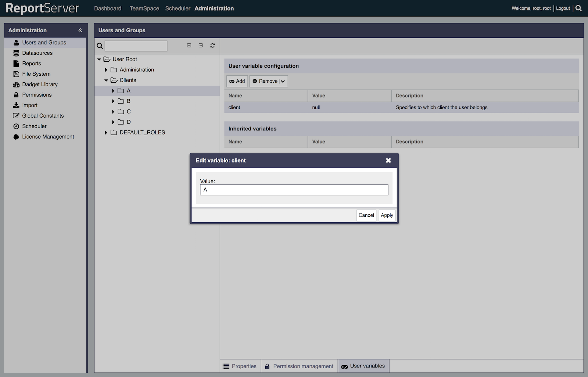Switch to the Properties tab
Image resolution: width=588 pixels, height=377 pixels.
(x=240, y=366)
